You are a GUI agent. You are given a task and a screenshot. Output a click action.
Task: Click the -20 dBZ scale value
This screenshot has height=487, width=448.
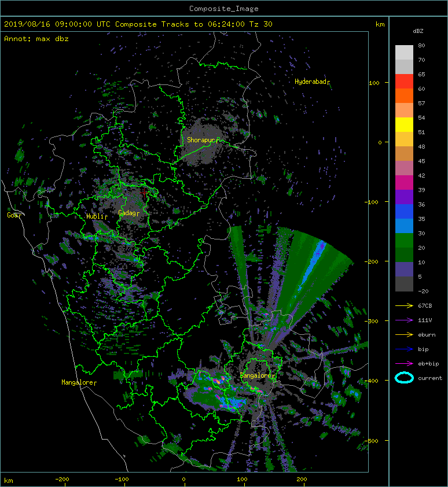pyautogui.click(x=423, y=291)
